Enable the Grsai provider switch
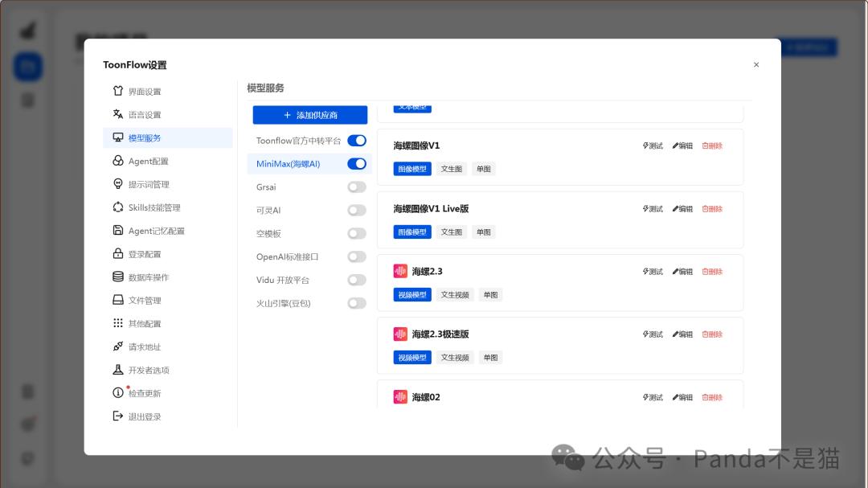This screenshot has width=868, height=488. [x=357, y=187]
